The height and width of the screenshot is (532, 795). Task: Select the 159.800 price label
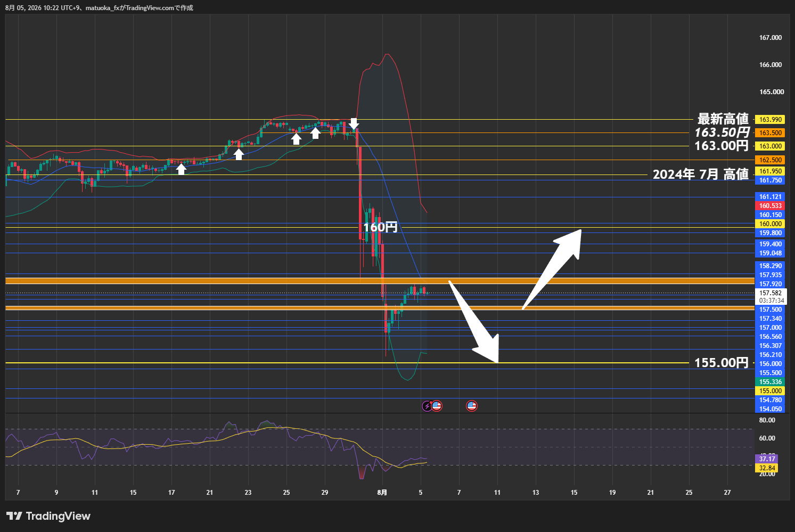coord(770,233)
